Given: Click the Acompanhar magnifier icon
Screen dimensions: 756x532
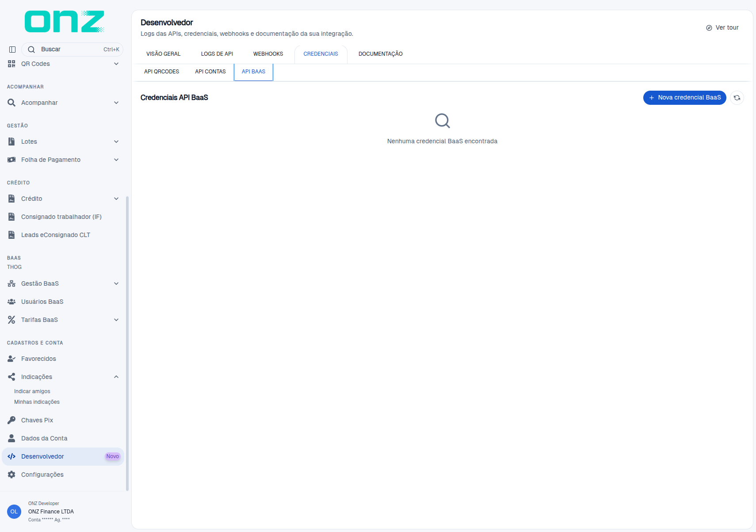Looking at the screenshot, I should click(11, 103).
